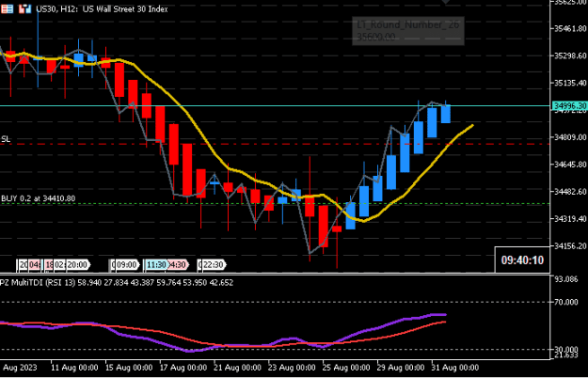Select the SL stop loss level label

(6, 139)
